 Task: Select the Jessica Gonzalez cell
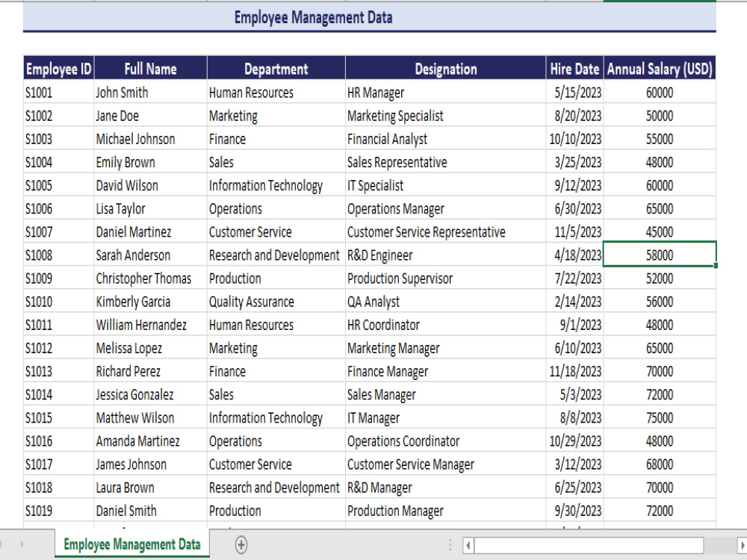tap(151, 395)
